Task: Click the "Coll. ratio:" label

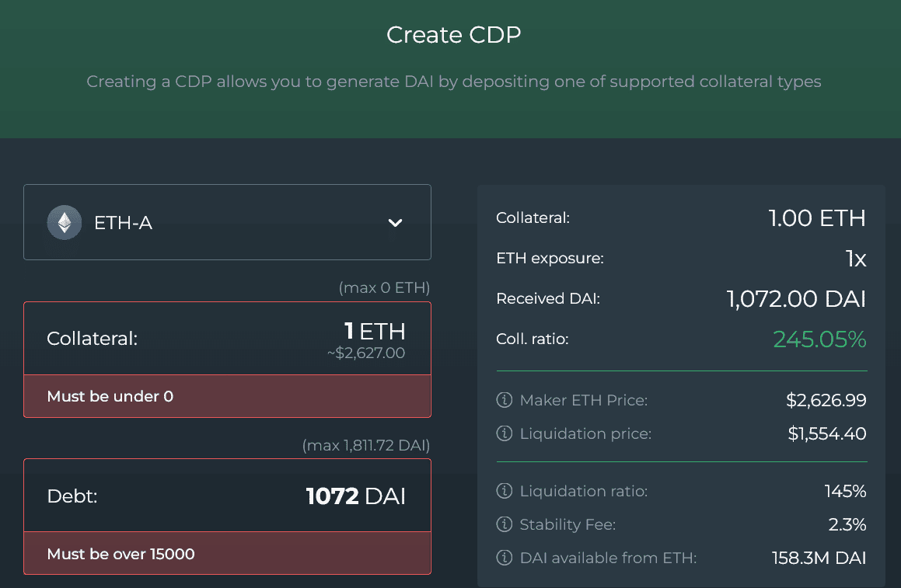Action: coord(532,339)
